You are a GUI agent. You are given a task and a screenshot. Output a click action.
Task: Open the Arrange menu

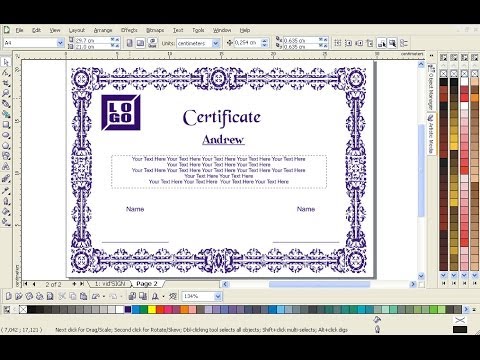[x=103, y=30]
